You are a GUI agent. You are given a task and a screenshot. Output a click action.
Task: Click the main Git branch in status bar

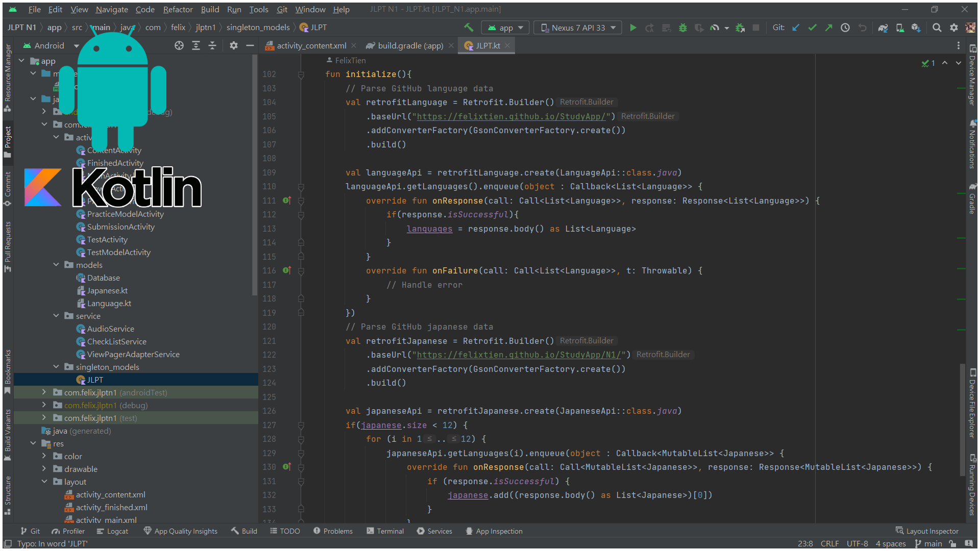click(x=928, y=543)
